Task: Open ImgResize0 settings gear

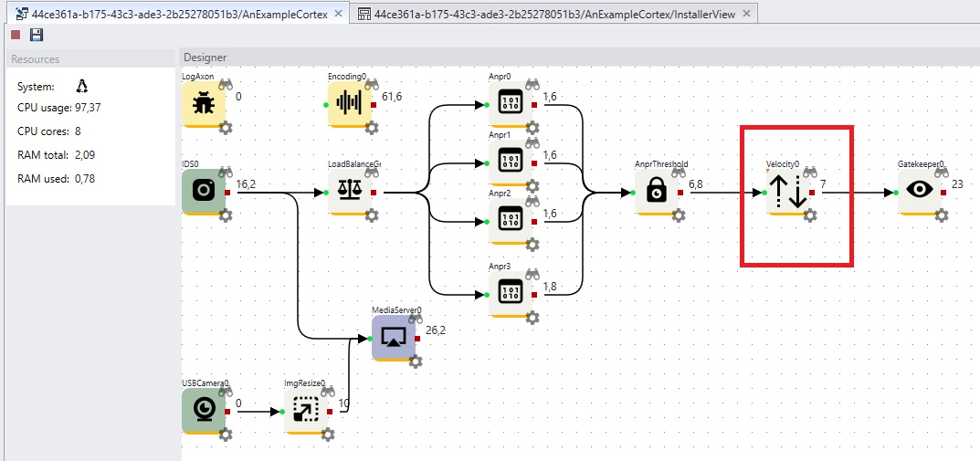Action: click(328, 435)
